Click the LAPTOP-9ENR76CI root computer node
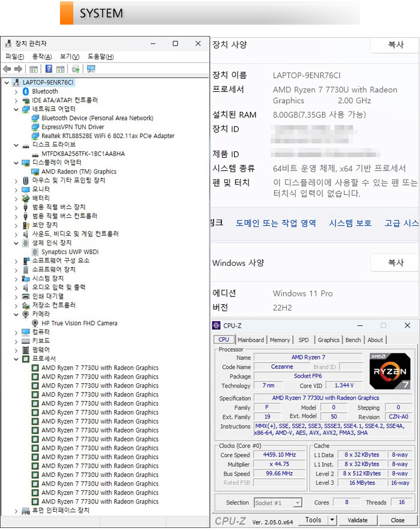Screen dimensions: 420x531 [48, 82]
